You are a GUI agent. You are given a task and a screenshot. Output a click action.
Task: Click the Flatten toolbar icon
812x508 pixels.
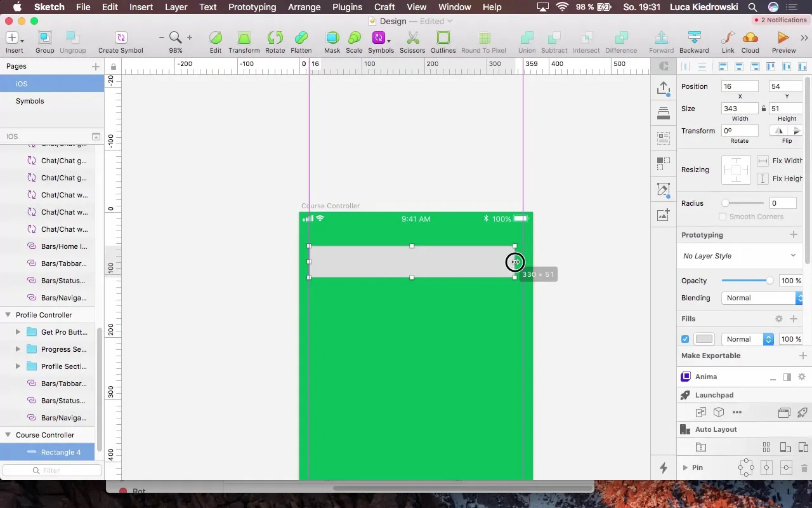pos(301,38)
